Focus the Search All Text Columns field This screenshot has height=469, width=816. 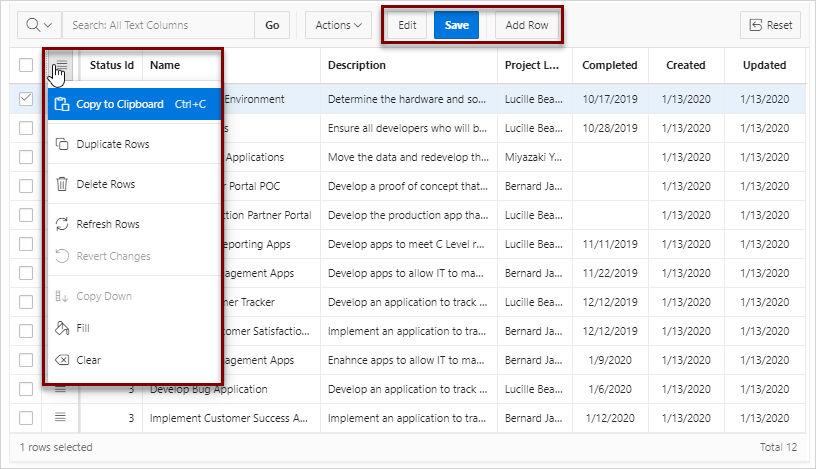[158, 25]
